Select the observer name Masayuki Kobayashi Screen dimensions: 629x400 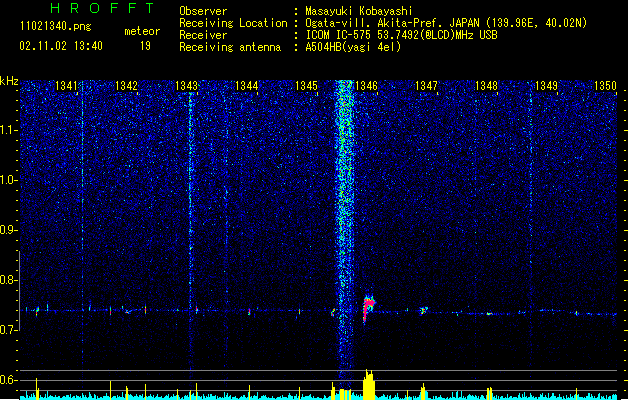359,11
